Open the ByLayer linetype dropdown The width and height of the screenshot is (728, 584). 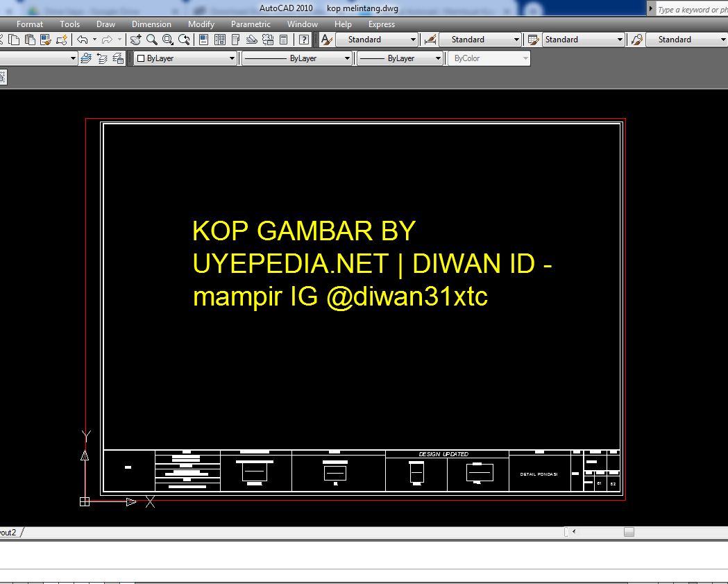coord(296,58)
